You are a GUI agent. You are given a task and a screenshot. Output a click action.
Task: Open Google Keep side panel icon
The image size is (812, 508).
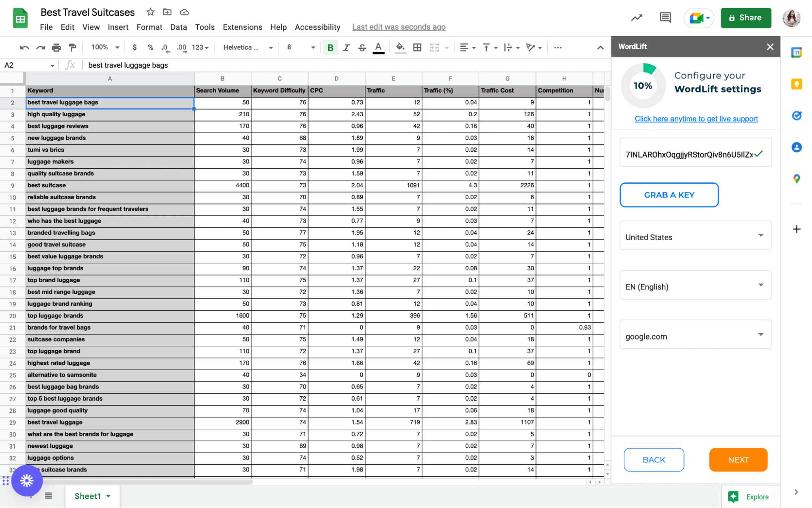tap(796, 84)
